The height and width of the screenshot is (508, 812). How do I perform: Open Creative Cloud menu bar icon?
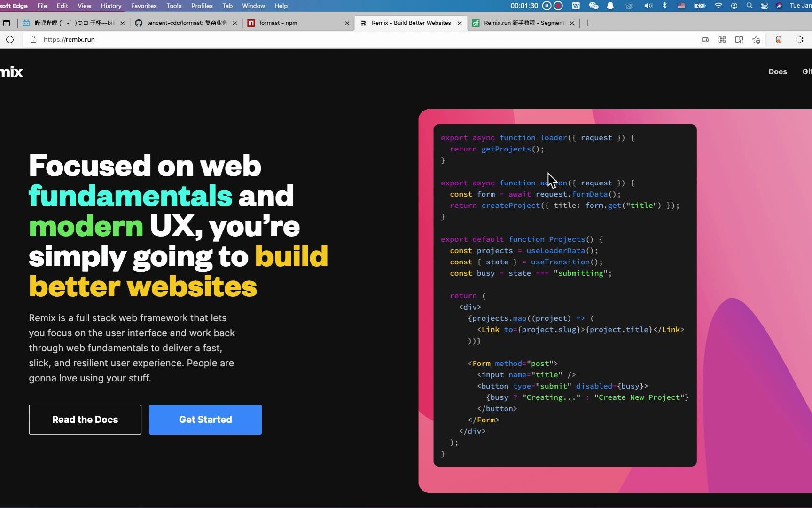tap(629, 6)
